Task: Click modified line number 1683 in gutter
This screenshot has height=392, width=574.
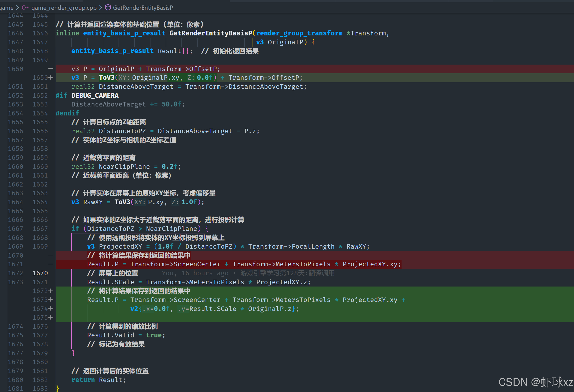Action: [x=40, y=389]
